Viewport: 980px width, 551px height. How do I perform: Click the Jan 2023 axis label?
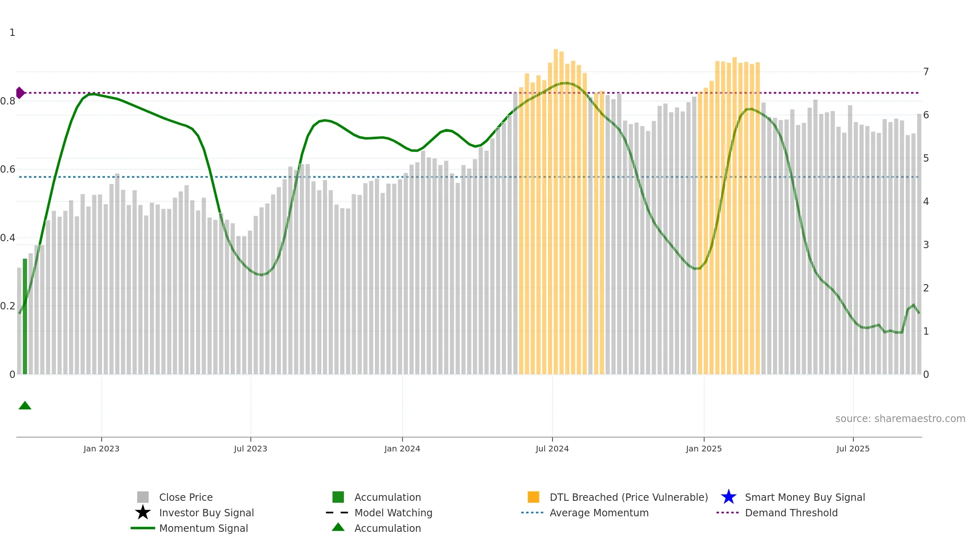click(x=101, y=449)
